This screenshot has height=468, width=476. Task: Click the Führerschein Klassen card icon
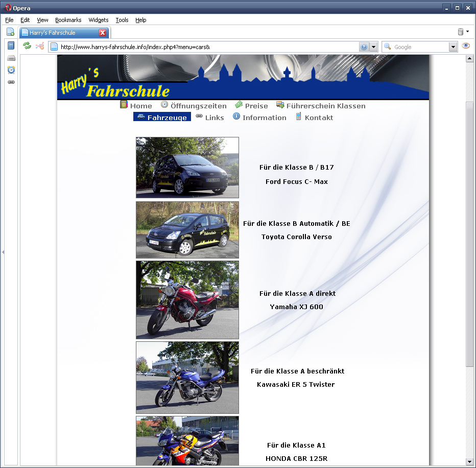tap(280, 105)
